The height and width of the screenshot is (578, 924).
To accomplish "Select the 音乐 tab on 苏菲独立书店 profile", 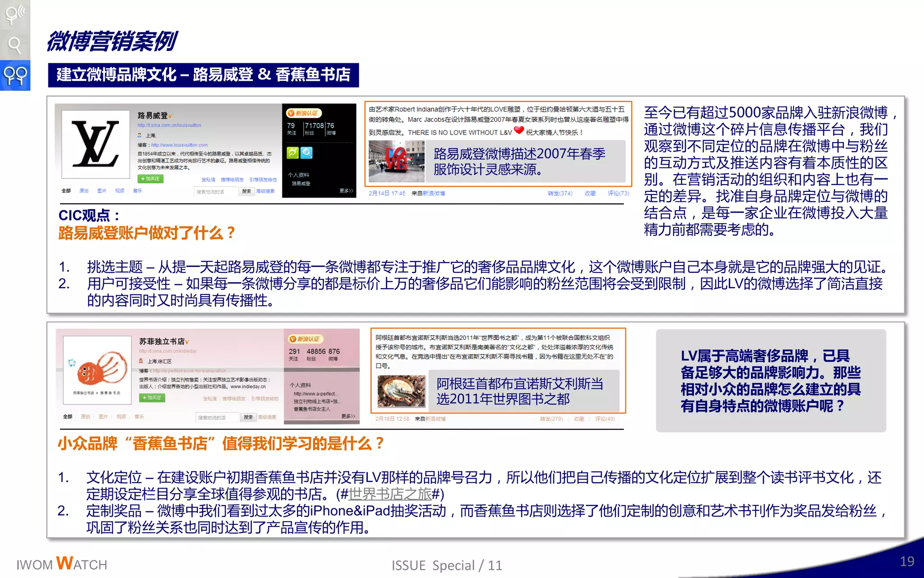I will pos(139,416).
